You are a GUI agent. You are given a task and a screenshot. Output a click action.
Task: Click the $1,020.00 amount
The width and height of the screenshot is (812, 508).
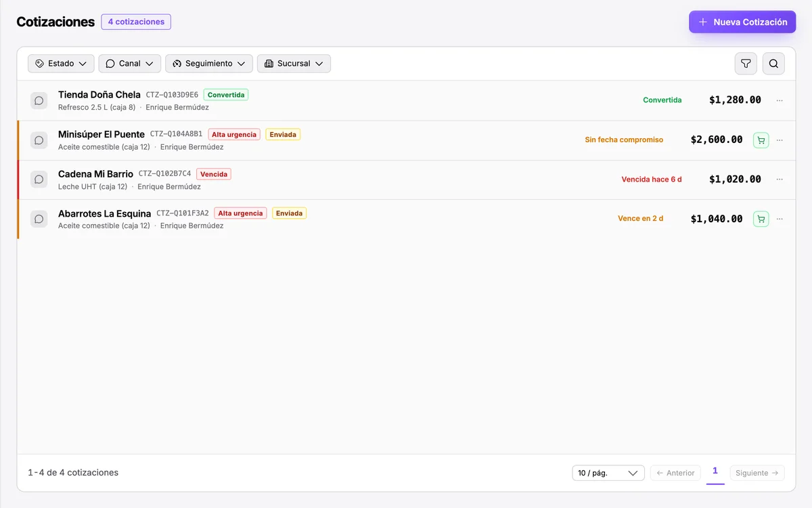pyautogui.click(x=735, y=179)
